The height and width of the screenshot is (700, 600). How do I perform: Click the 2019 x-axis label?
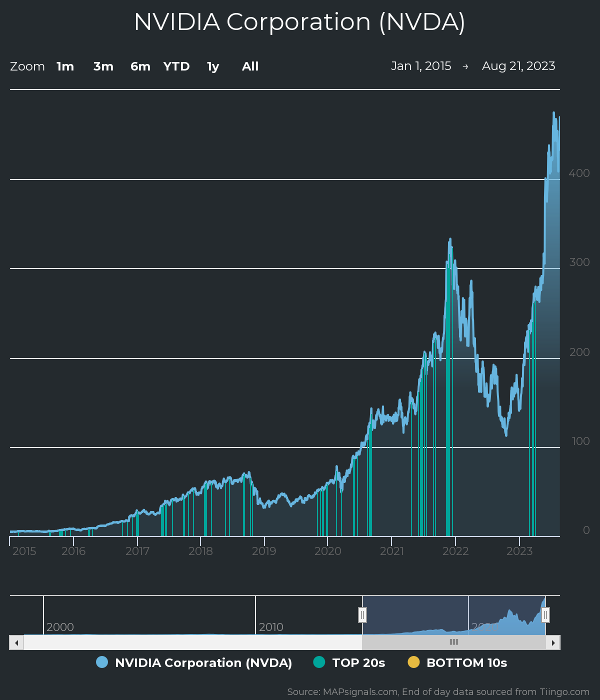tap(264, 551)
